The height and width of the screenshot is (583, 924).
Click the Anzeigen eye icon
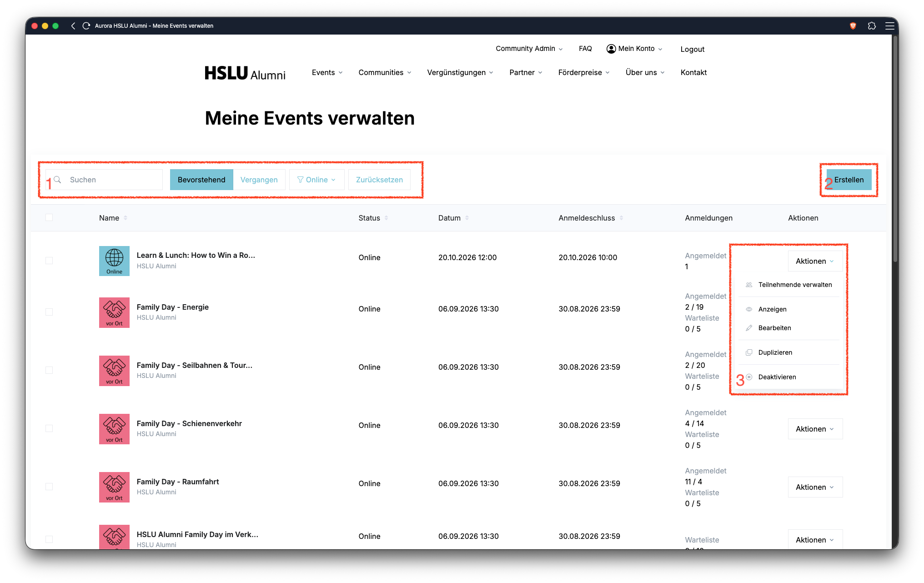(x=749, y=309)
